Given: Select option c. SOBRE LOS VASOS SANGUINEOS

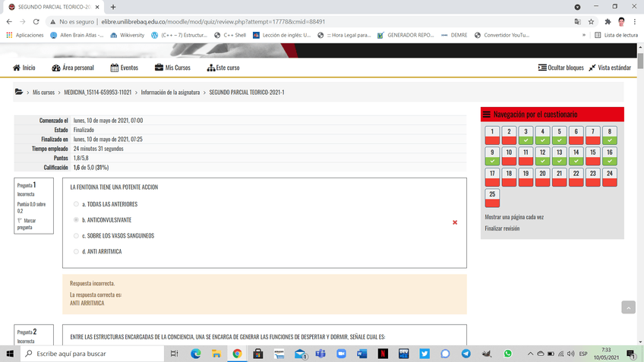Looking at the screenshot, I should (x=76, y=235).
